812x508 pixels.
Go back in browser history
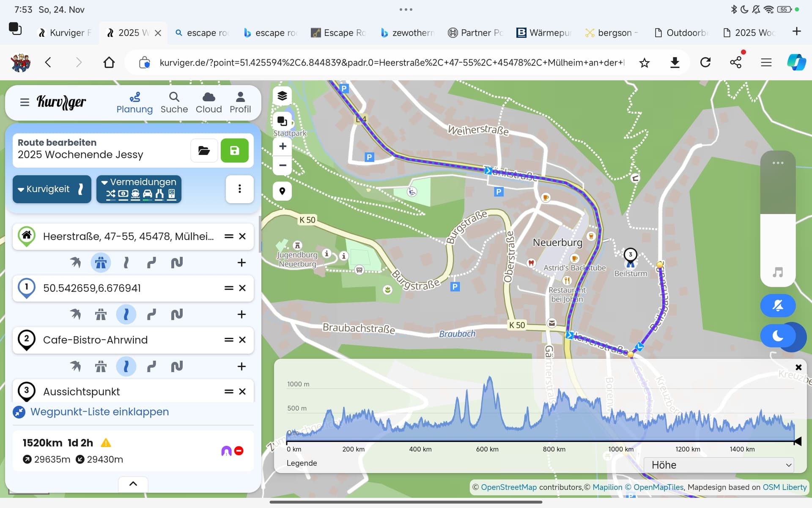tap(48, 63)
